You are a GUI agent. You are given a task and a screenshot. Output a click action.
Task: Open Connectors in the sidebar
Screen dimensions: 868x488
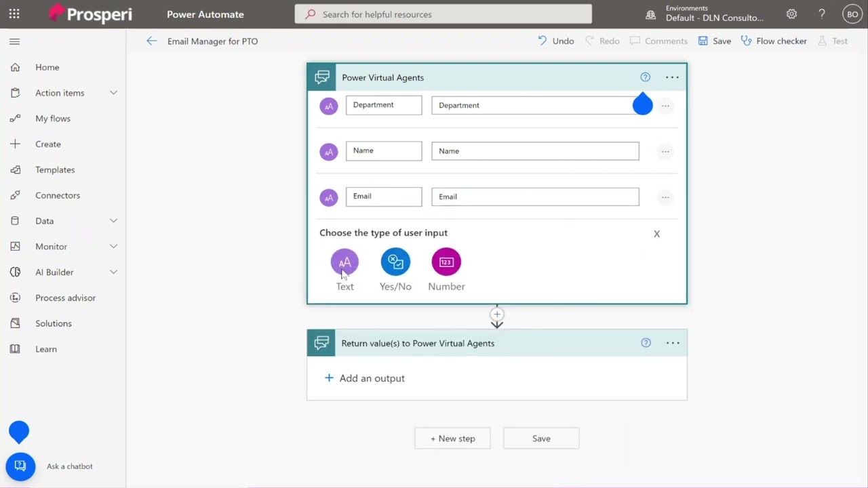58,195
